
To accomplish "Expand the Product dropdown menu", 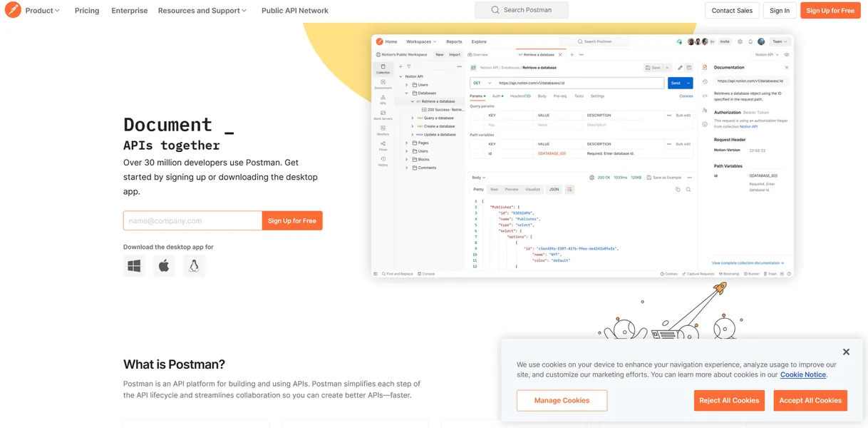I will point(43,11).
